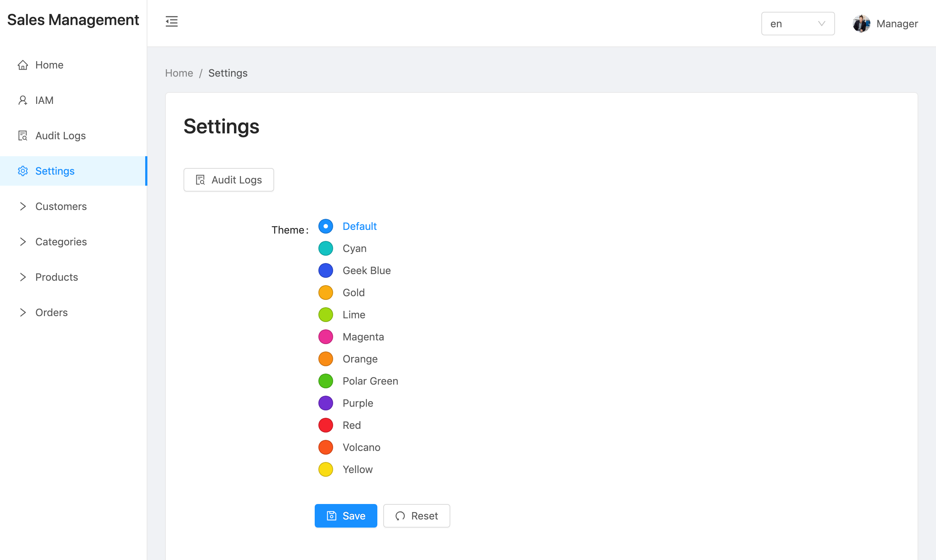The image size is (936, 560).
Task: Go to the Home breadcrumb link
Action: point(179,73)
